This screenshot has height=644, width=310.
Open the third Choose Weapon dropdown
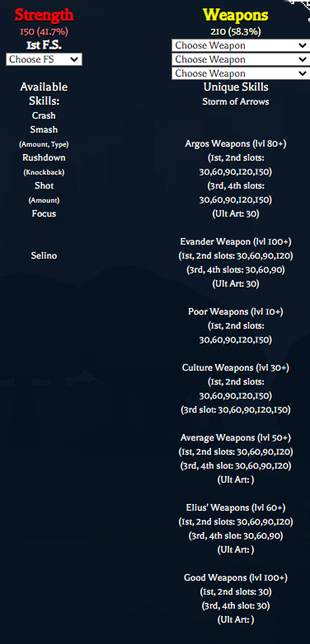(241, 73)
